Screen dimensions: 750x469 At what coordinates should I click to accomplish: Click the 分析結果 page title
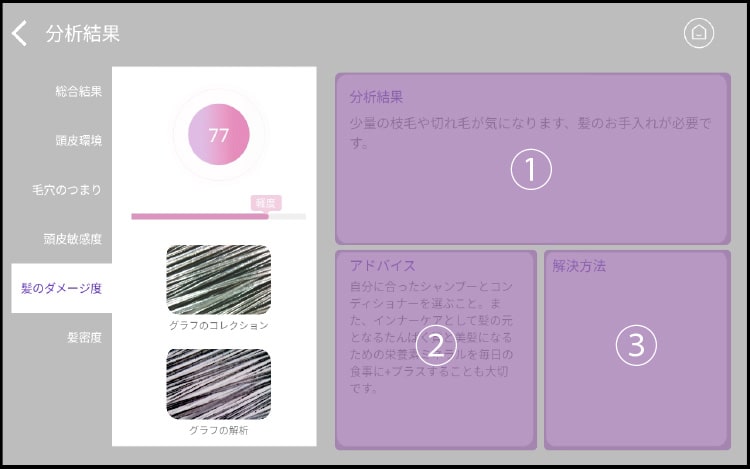coord(83,33)
